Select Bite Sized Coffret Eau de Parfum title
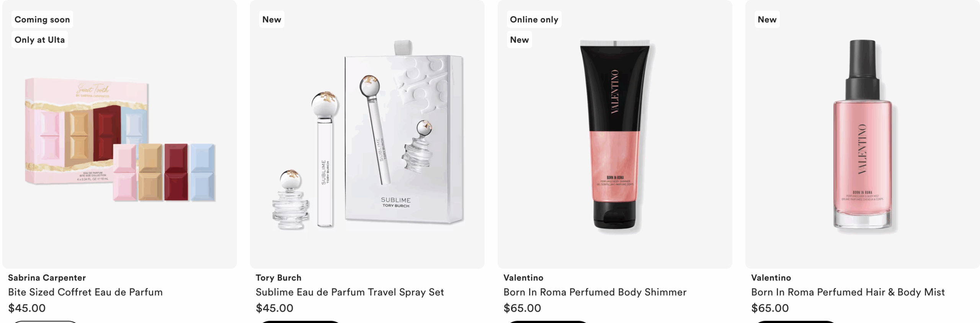This screenshot has height=323, width=980. (x=85, y=292)
